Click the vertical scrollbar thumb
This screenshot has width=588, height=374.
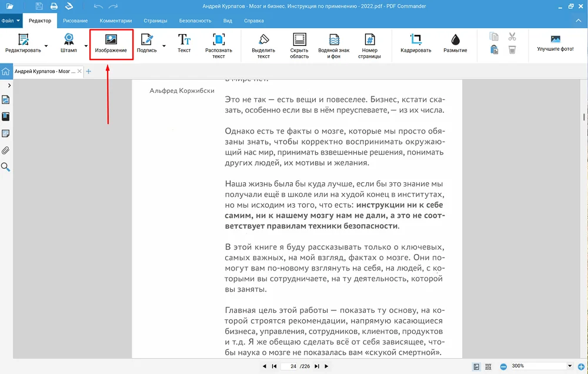[x=584, y=117]
